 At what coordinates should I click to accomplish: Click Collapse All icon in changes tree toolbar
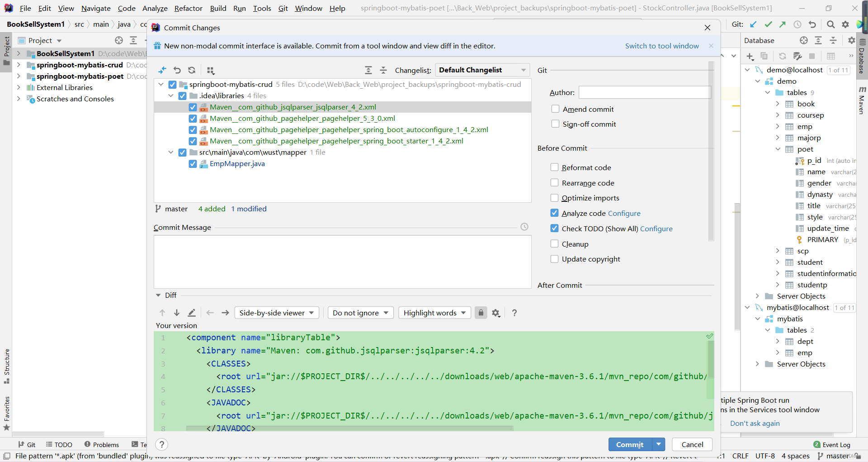[x=383, y=70]
